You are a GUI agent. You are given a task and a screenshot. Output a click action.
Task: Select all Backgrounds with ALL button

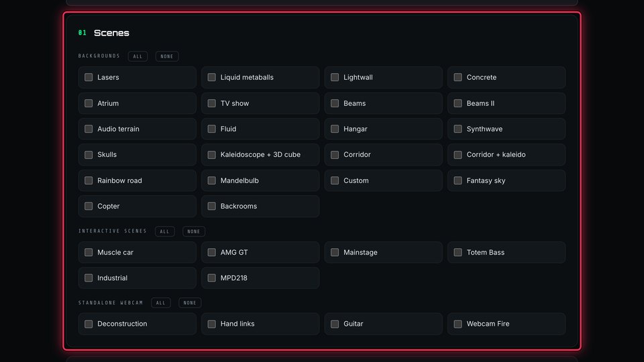point(138,56)
